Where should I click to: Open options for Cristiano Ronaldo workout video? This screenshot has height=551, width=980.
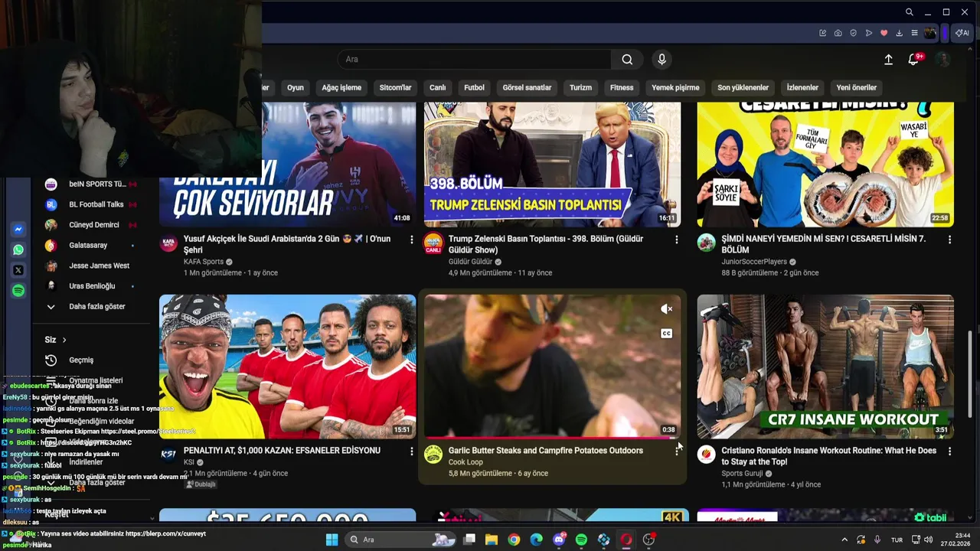[x=949, y=452]
